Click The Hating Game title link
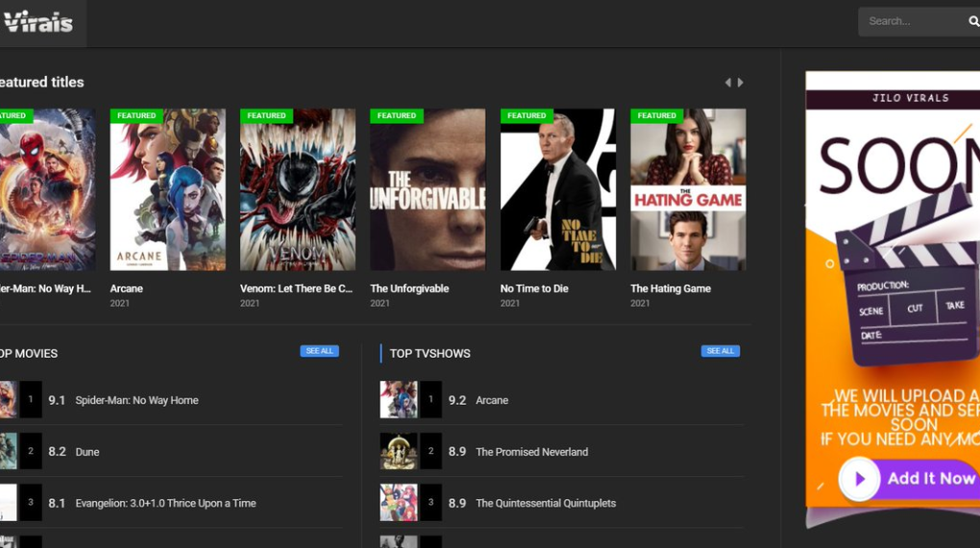 [671, 288]
